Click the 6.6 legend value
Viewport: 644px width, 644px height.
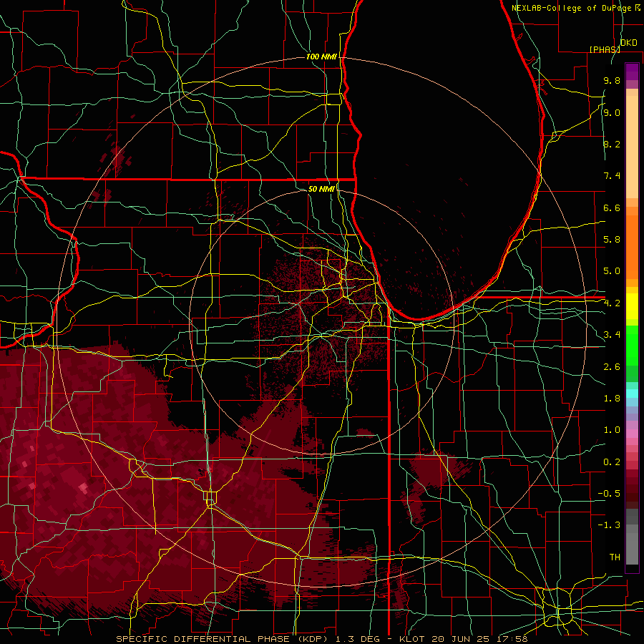click(x=612, y=208)
